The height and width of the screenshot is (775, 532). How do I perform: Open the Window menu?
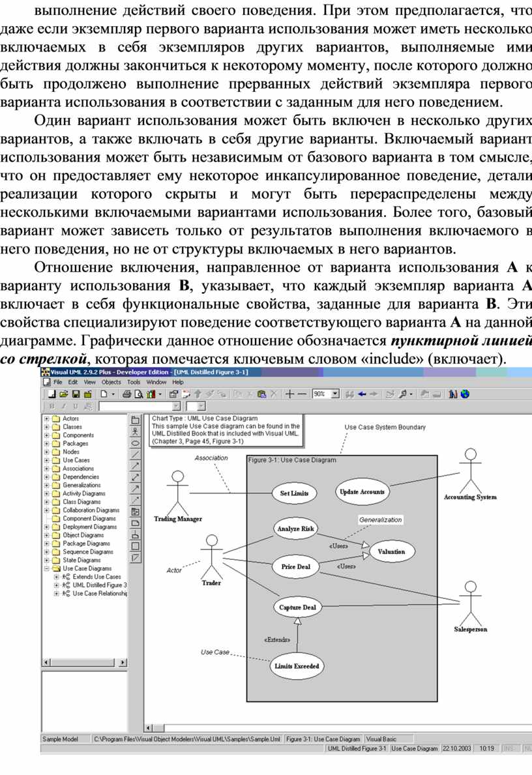156,382
